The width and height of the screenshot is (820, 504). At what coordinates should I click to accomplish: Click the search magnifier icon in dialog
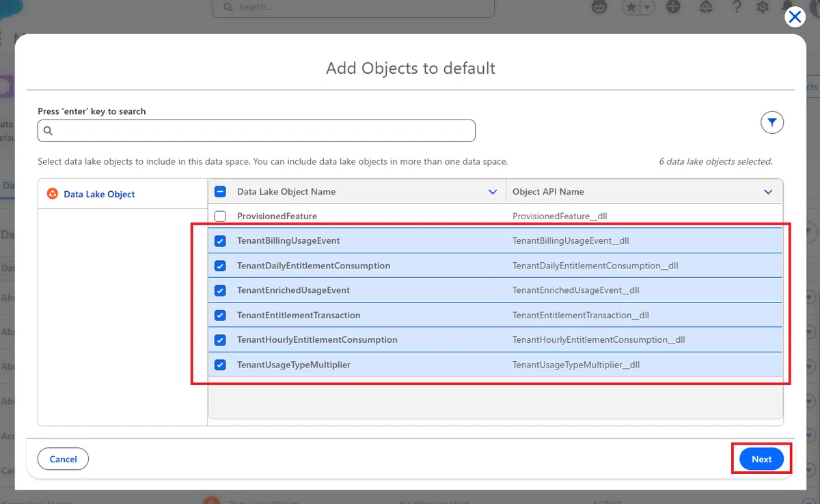(49, 131)
